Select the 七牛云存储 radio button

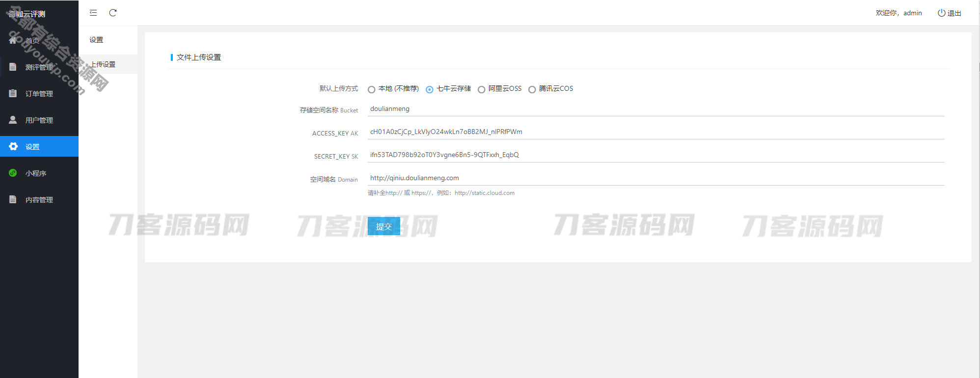pyautogui.click(x=430, y=89)
